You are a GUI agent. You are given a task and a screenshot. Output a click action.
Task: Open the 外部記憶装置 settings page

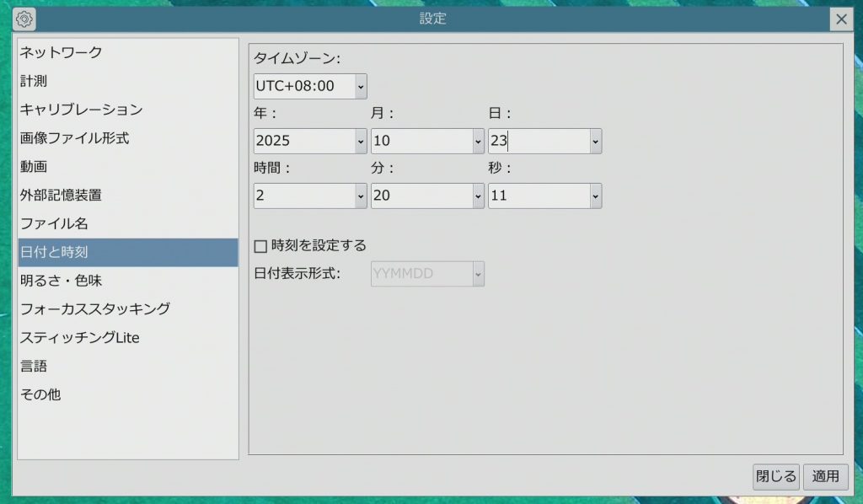click(61, 196)
